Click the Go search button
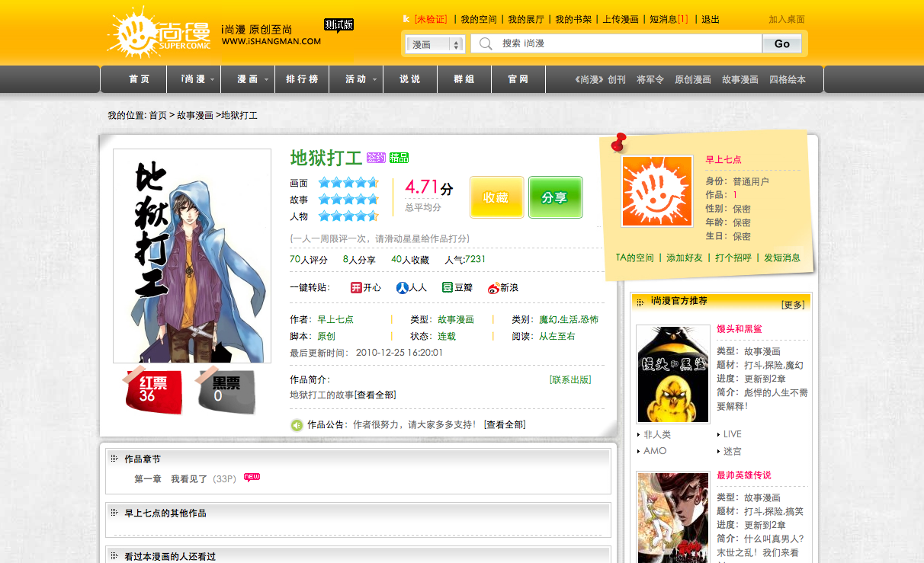 (x=781, y=44)
